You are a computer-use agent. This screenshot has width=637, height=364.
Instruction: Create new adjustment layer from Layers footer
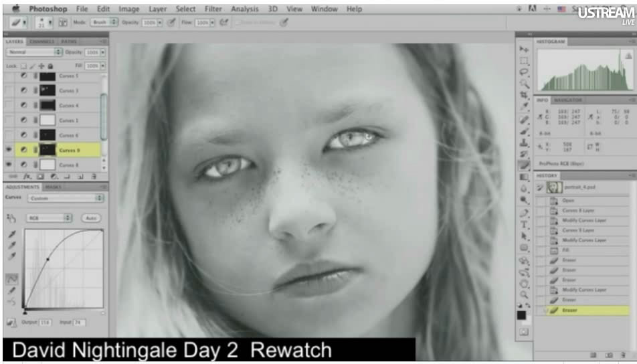pyautogui.click(x=54, y=177)
